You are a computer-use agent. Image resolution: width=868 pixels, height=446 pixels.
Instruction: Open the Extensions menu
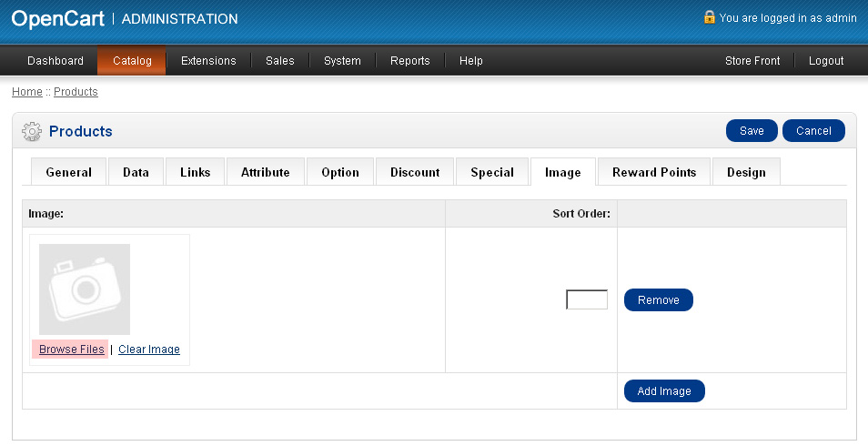tap(208, 61)
